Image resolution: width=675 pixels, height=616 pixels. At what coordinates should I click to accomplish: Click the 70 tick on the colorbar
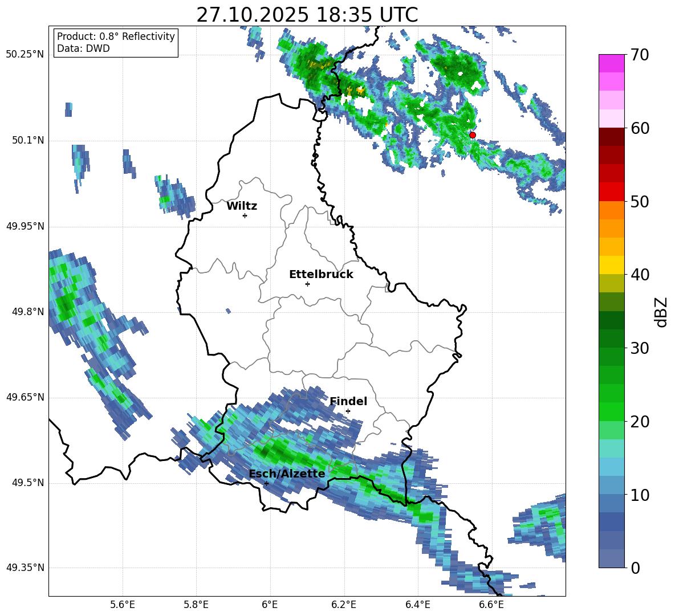click(x=640, y=55)
